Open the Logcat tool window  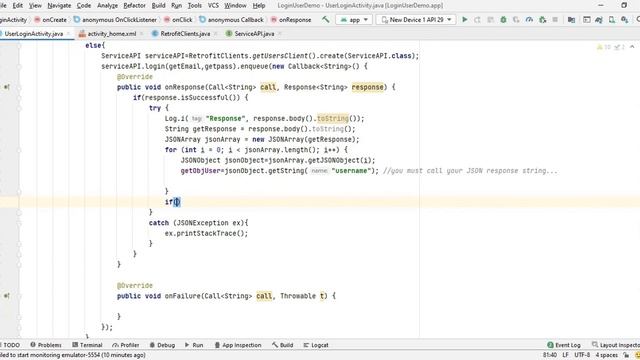(316, 345)
